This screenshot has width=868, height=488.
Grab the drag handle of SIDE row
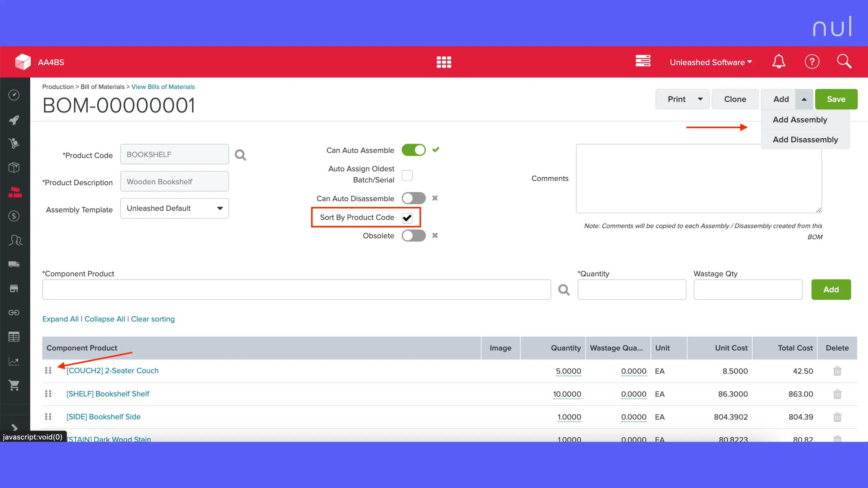tap(48, 417)
